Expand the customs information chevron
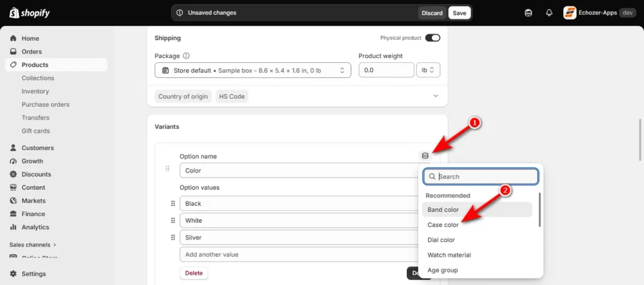 click(436, 96)
